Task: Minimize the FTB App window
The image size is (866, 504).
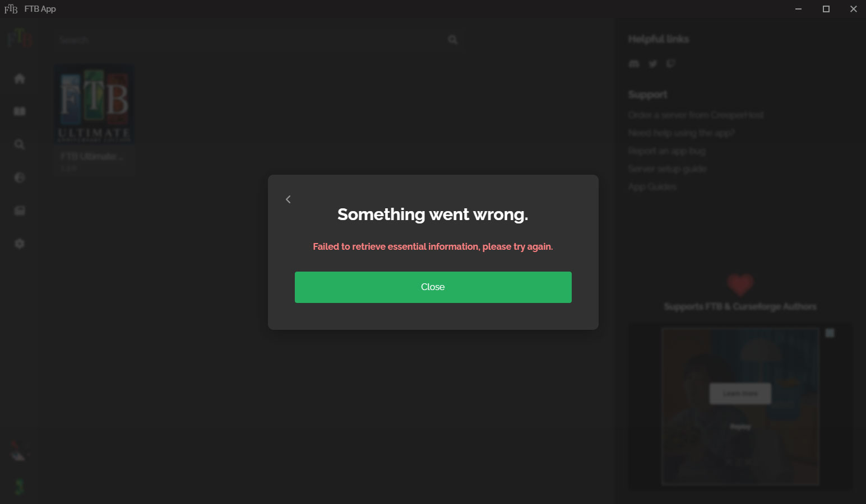Action: click(x=798, y=9)
